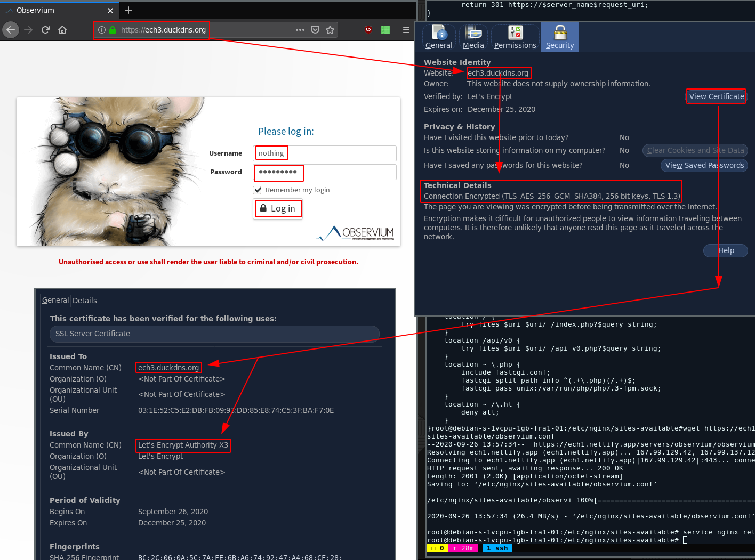Open site information icon in address bar
This screenshot has height=560, width=755.
102,30
